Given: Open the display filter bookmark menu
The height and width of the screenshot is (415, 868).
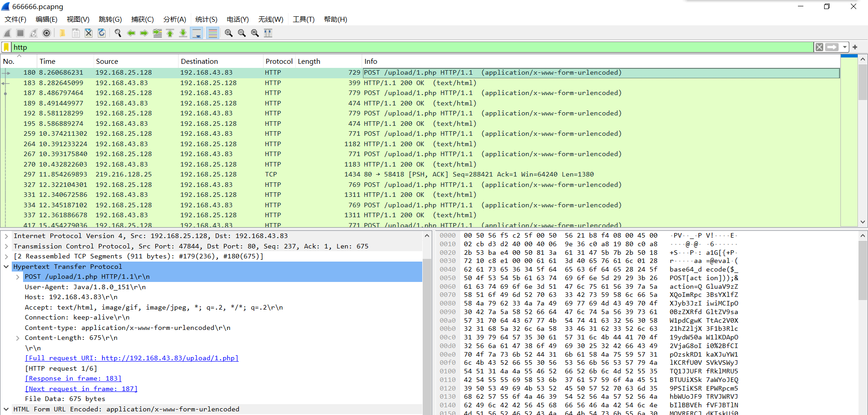Looking at the screenshot, I should coord(6,47).
